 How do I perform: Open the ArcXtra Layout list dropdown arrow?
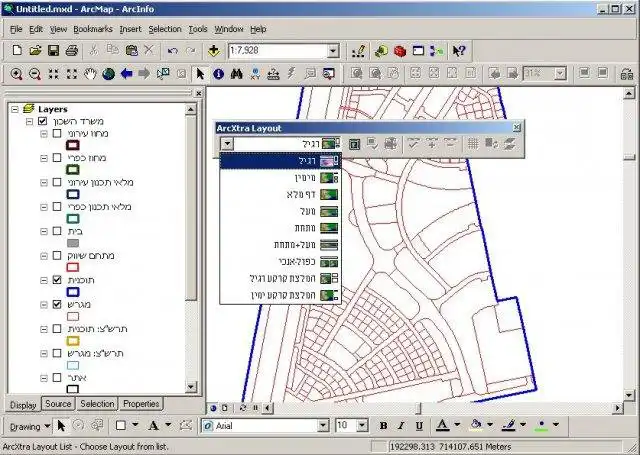coord(227,144)
